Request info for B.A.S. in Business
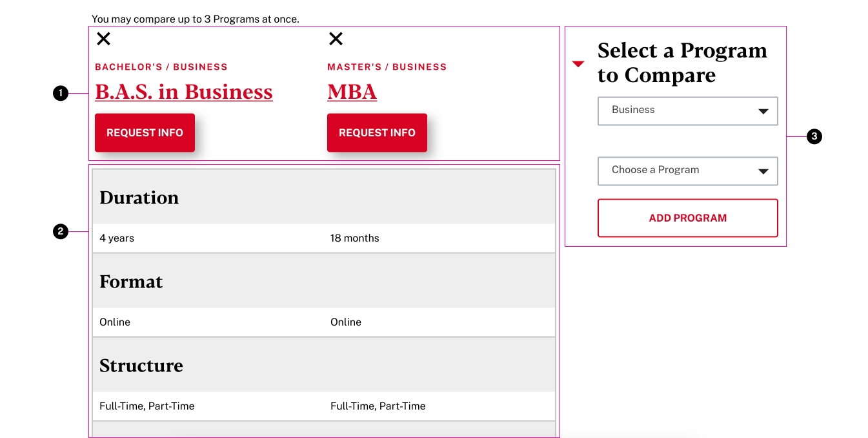 [145, 132]
